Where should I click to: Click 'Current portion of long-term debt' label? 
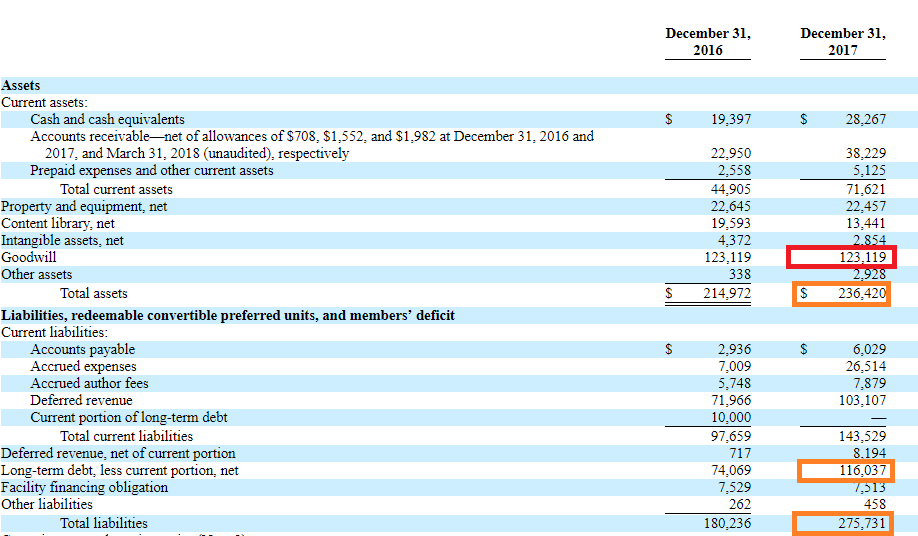pyautogui.click(x=129, y=417)
